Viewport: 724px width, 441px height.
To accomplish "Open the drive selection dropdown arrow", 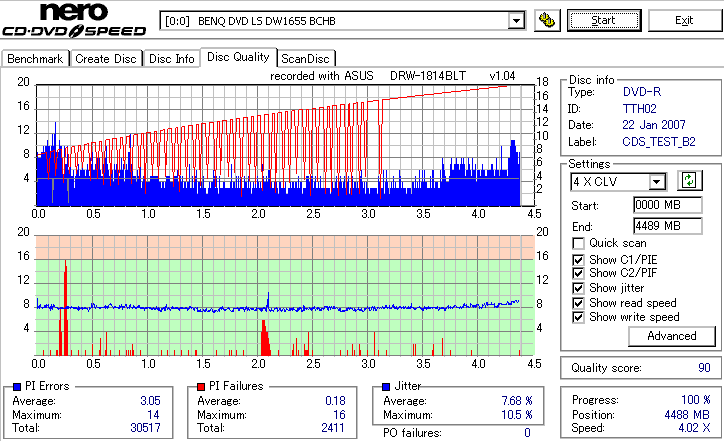I will pyautogui.click(x=516, y=21).
